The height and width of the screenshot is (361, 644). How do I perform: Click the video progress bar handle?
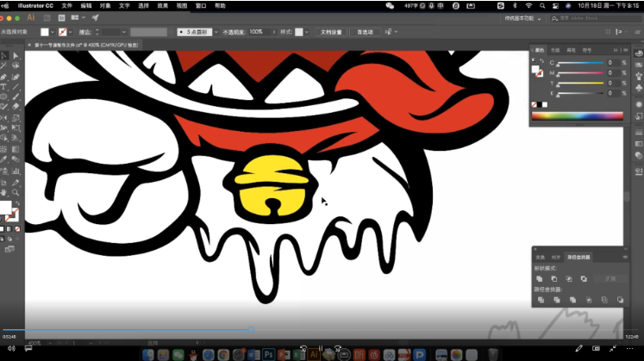(x=251, y=329)
